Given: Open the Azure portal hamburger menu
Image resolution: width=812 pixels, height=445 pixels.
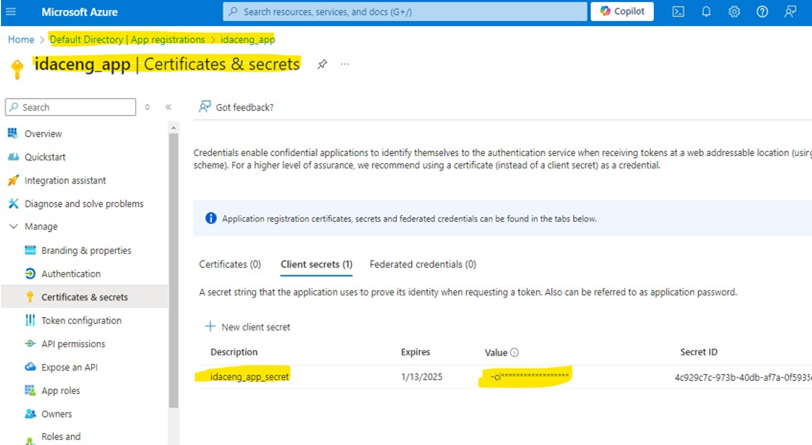Looking at the screenshot, I should (11, 12).
